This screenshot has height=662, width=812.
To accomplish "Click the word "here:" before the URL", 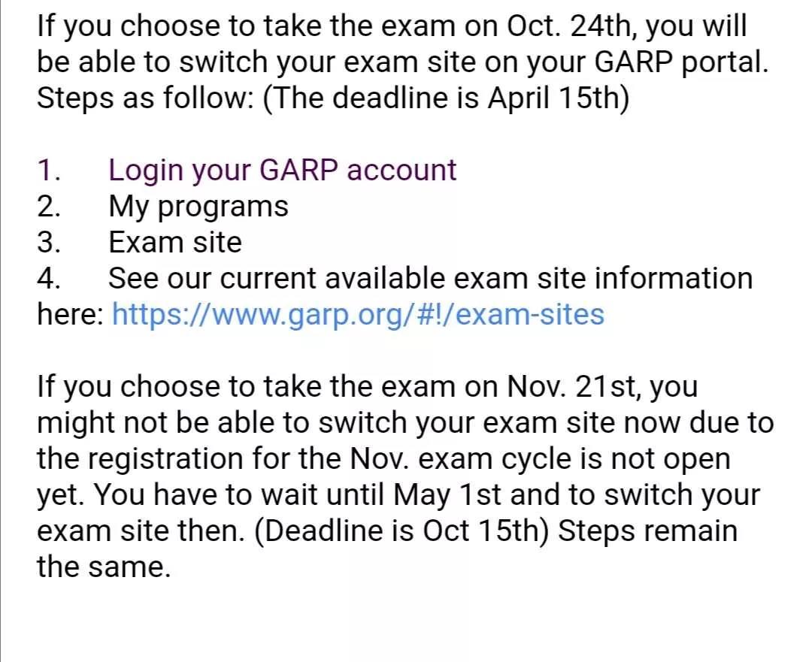I will (71, 315).
